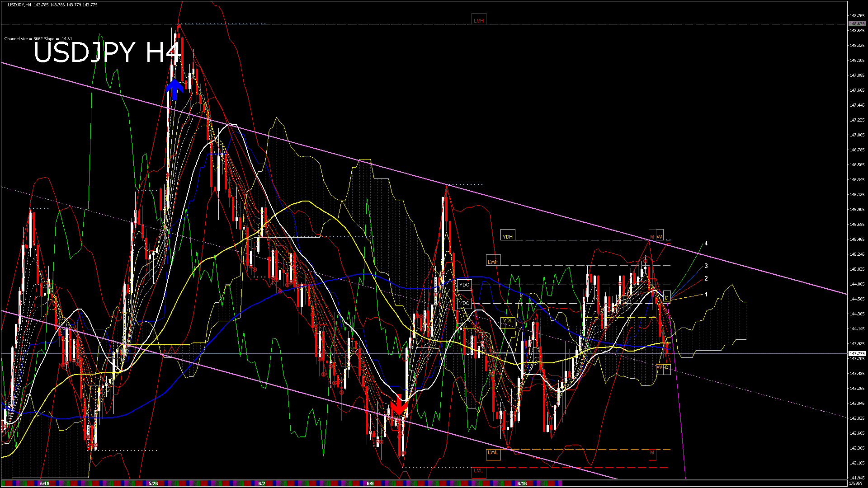Click the YDO label marker

click(464, 285)
